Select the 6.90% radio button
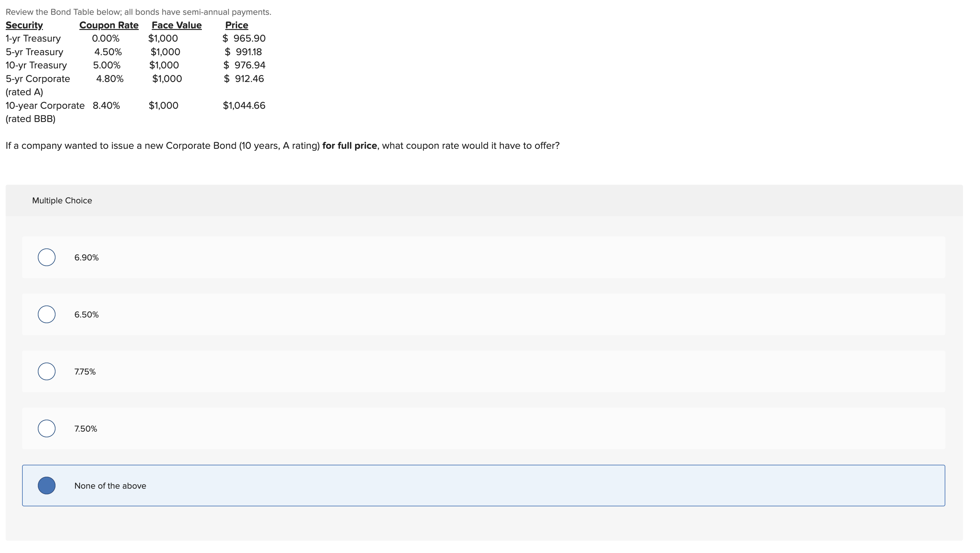This screenshot has height=553, width=980. pos(46,257)
